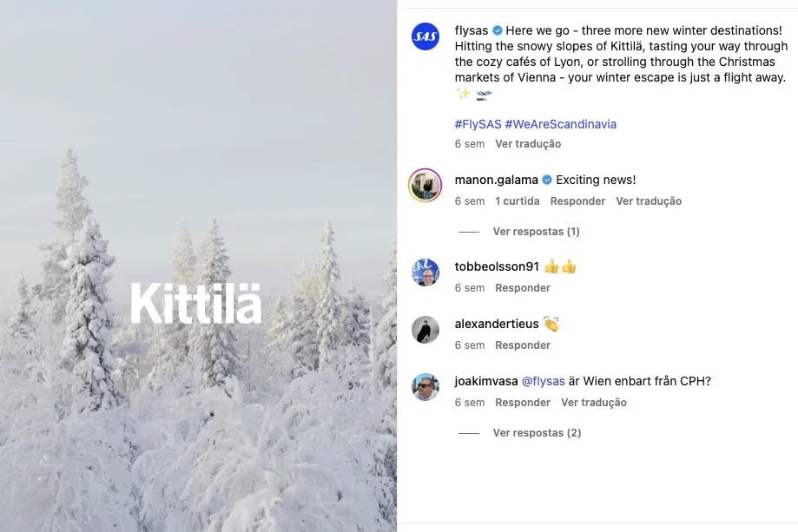This screenshot has height=532, width=798.
Task: Click verified badge beside manon.galama
Action: click(x=547, y=180)
